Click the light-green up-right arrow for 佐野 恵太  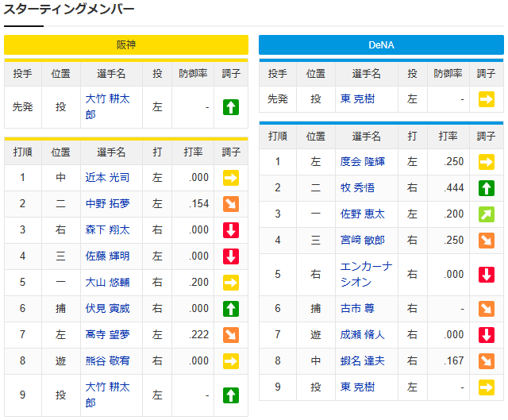(487, 214)
